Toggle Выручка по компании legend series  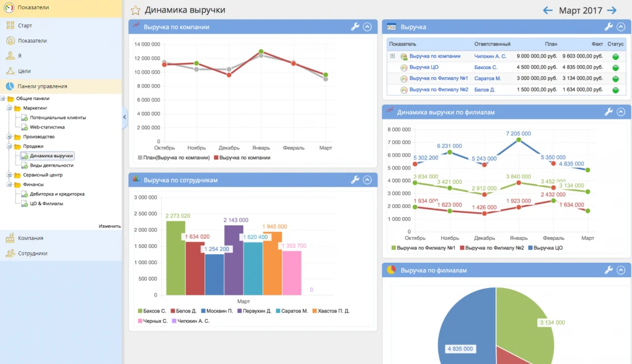point(242,158)
